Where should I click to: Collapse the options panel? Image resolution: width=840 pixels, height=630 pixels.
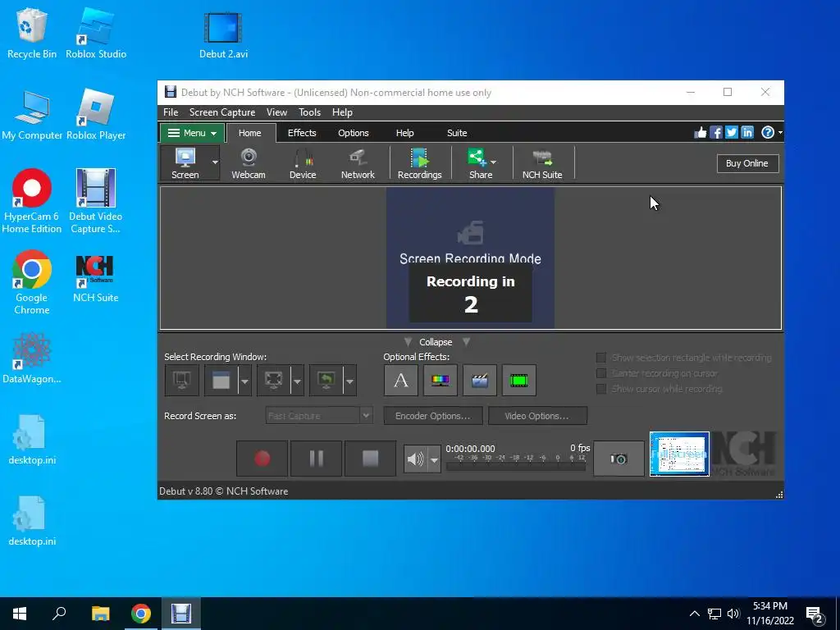coord(436,342)
